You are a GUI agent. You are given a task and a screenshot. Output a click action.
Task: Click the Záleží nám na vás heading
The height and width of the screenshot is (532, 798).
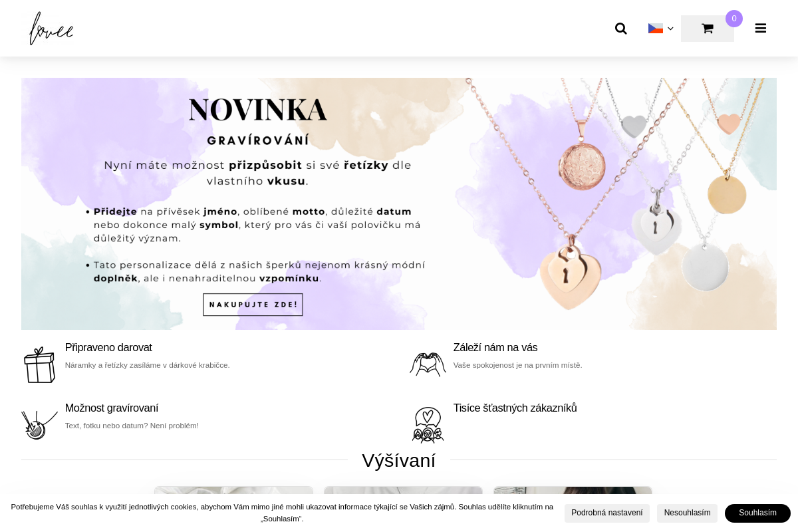(x=495, y=347)
